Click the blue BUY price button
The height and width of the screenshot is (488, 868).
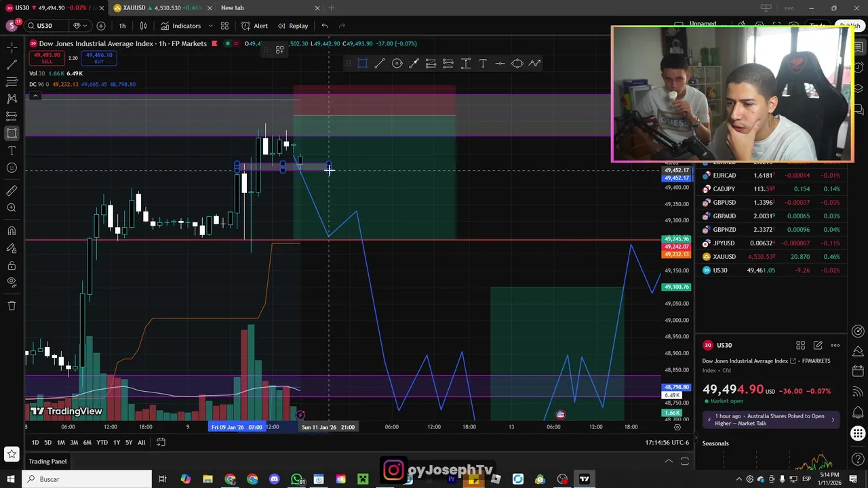point(99,58)
